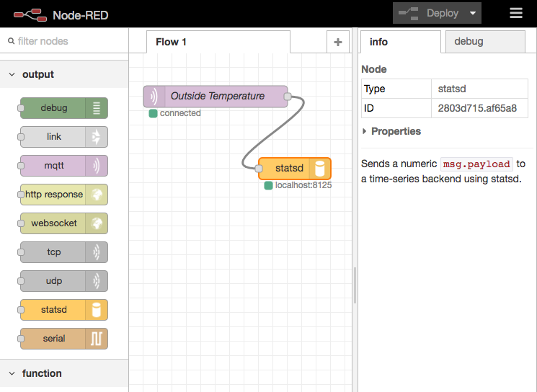Click the node ID value 2803d715.af65a8
This screenshot has width=537, height=392.
477,108
